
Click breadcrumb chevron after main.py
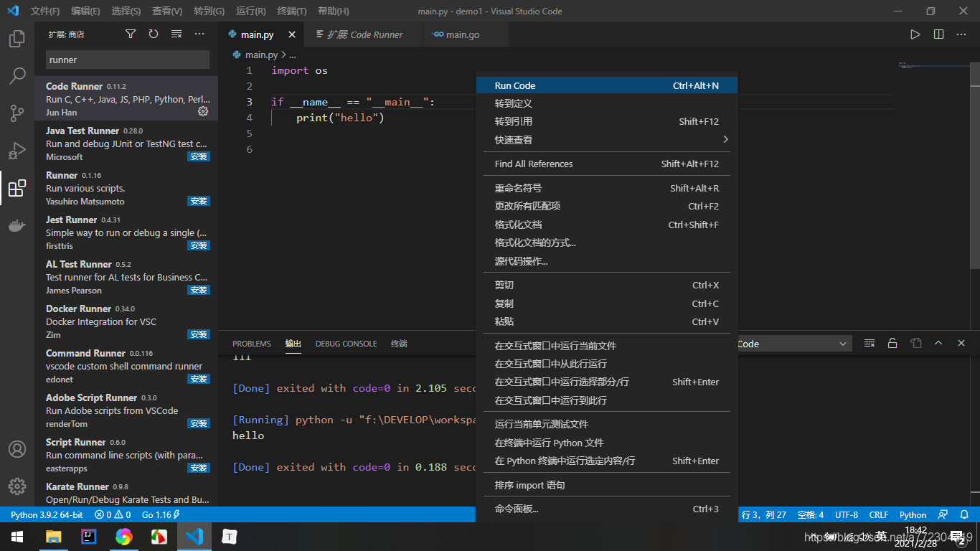[x=284, y=55]
